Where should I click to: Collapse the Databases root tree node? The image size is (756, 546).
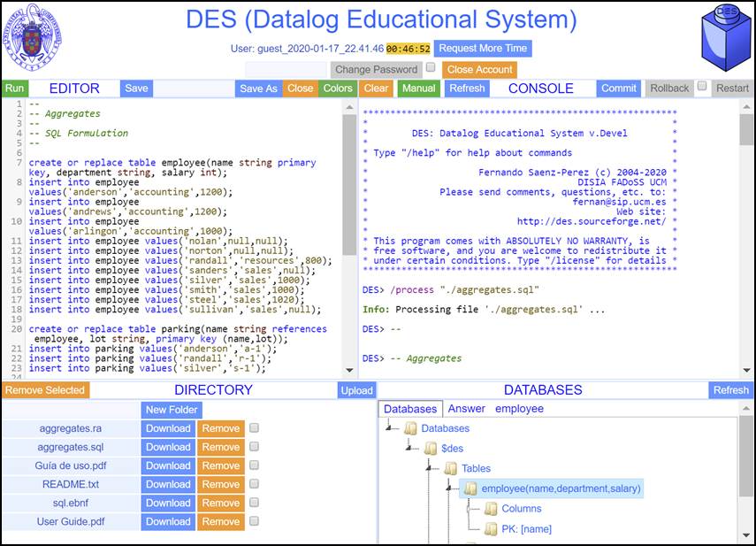[390, 427]
